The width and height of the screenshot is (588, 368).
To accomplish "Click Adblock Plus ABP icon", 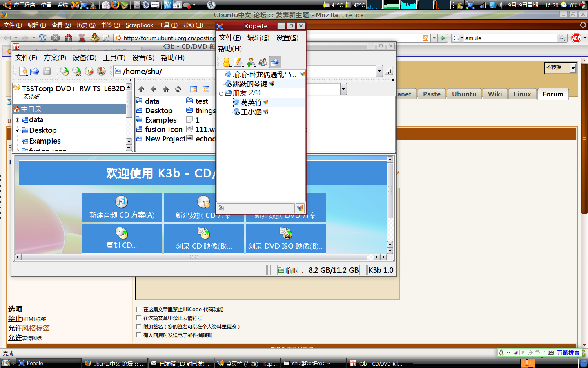I will 576,38.
